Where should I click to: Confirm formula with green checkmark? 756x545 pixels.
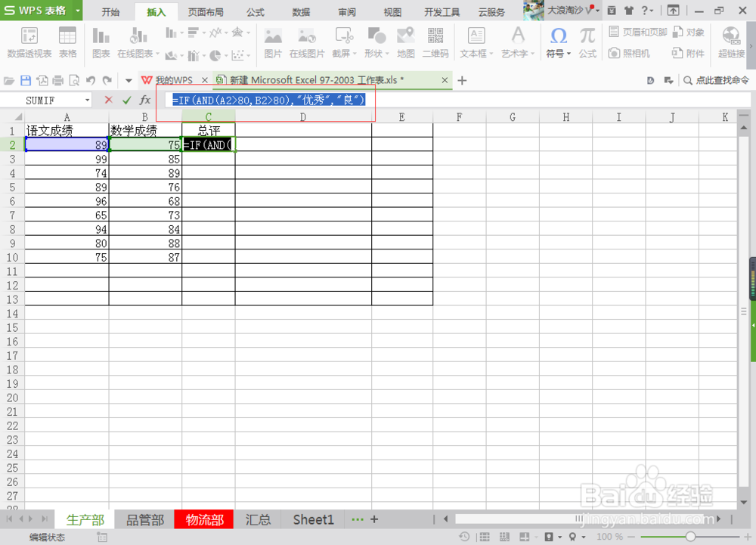point(127,100)
